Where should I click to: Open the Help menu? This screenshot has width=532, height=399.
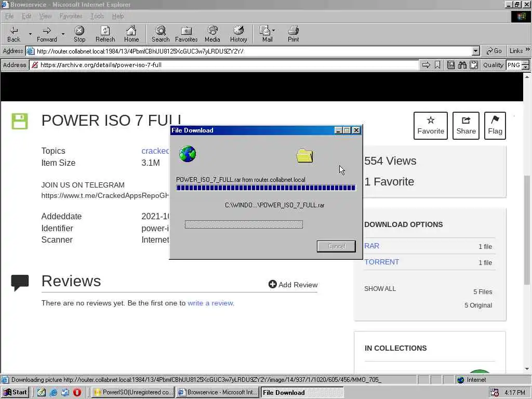coord(118,16)
